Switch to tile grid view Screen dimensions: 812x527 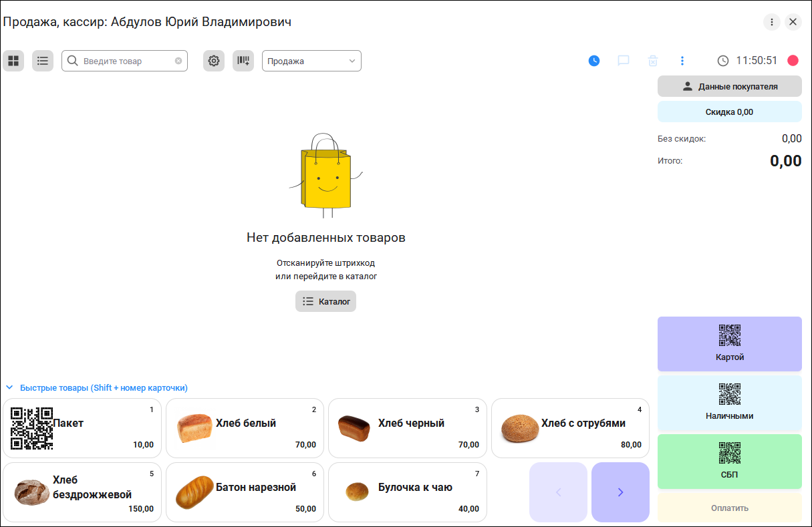[13, 61]
